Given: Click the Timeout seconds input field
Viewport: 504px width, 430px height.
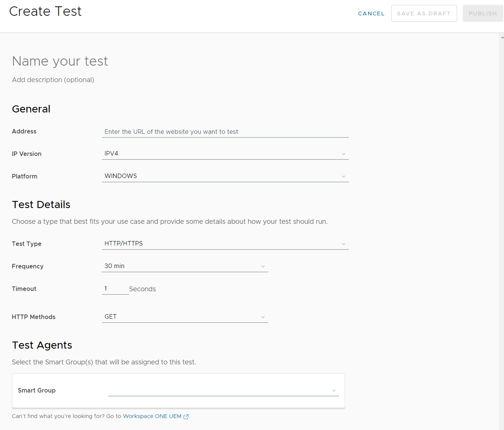Looking at the screenshot, I should click(115, 289).
